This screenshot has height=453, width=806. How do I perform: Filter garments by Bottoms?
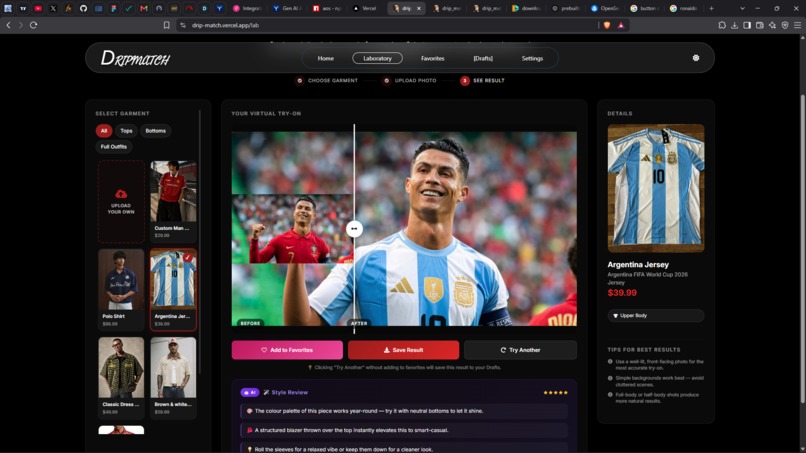point(156,131)
